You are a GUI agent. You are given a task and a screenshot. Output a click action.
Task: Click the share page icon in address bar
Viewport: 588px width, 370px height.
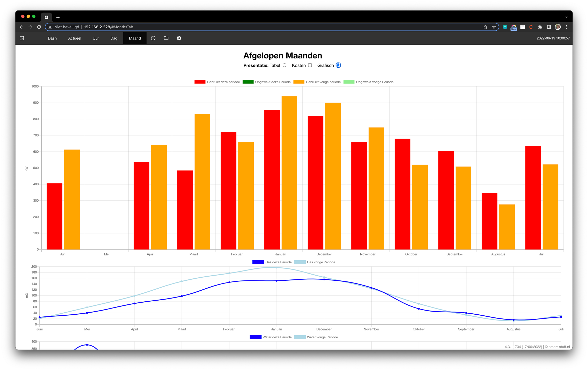point(485,27)
